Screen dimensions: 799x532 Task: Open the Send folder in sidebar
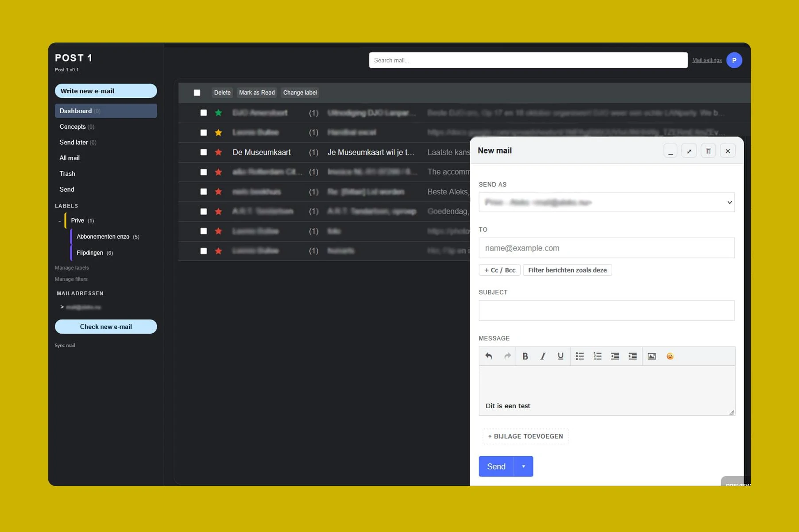pos(67,189)
